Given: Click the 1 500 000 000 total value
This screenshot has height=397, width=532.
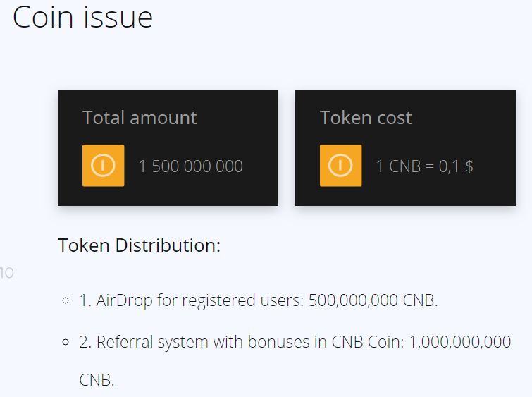Looking at the screenshot, I should tap(190, 166).
